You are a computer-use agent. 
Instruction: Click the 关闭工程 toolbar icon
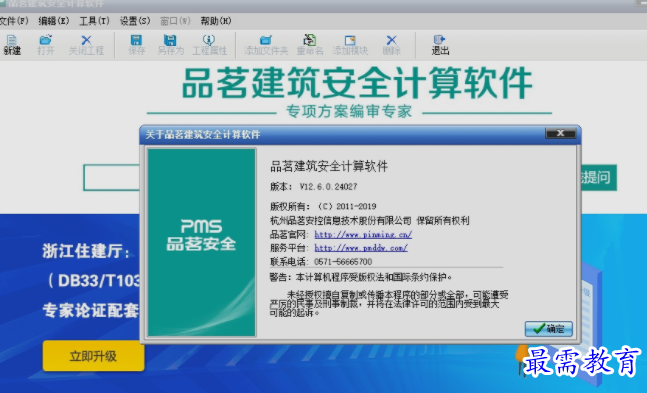(x=86, y=45)
